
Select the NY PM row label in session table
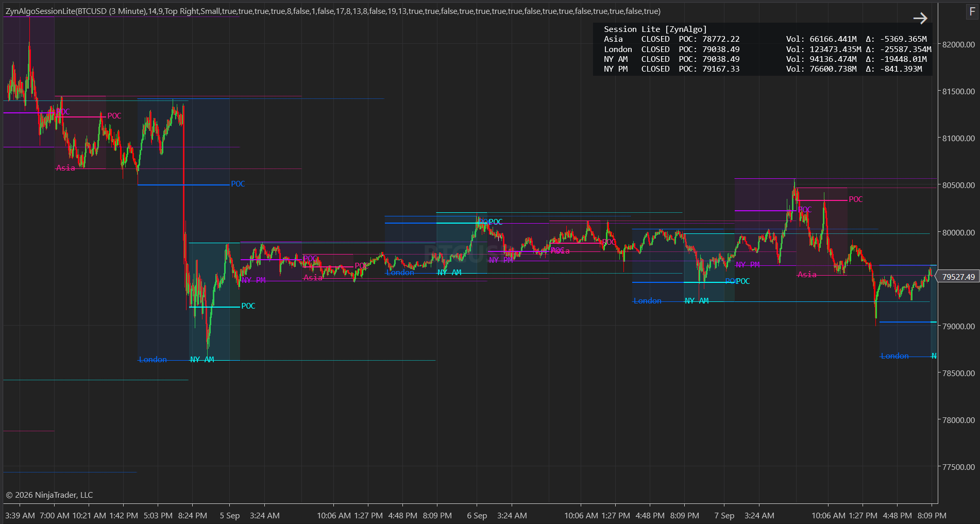[616, 69]
